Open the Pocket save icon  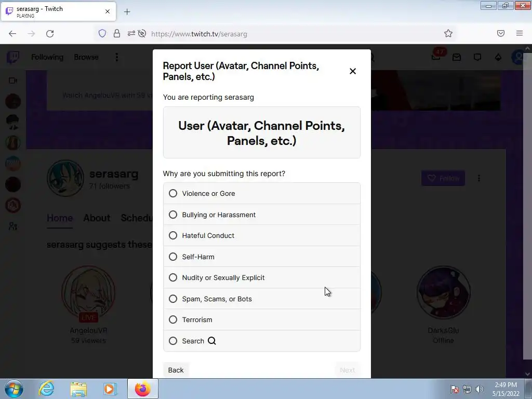(x=501, y=33)
